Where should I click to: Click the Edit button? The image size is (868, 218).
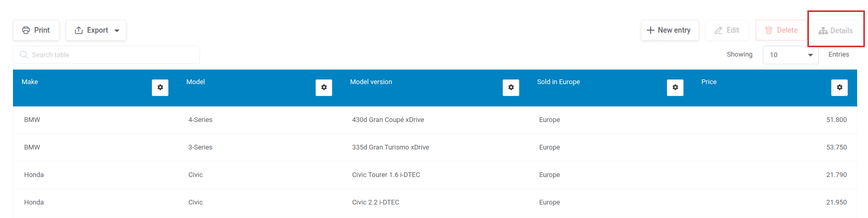727,30
